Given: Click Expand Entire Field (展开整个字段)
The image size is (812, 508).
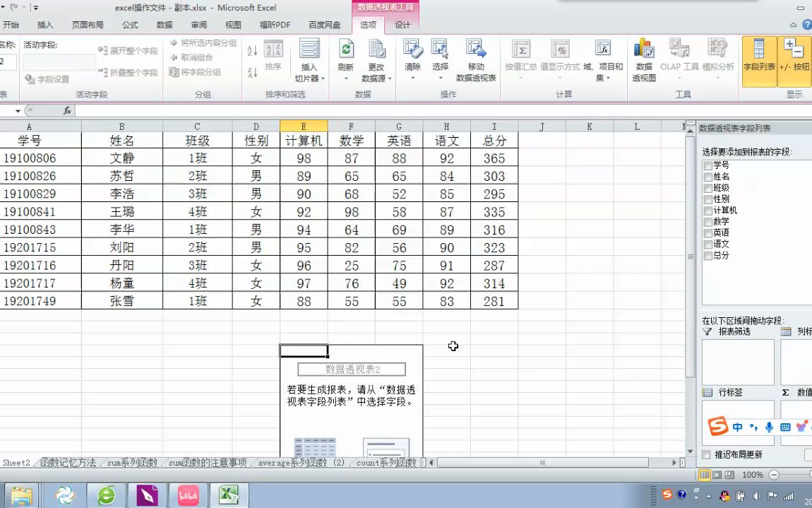Looking at the screenshot, I should point(128,51).
